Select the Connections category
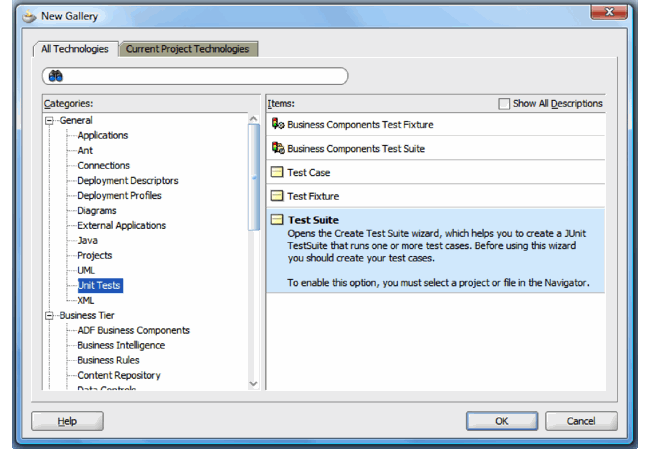The height and width of the screenshot is (468, 650). (104, 165)
